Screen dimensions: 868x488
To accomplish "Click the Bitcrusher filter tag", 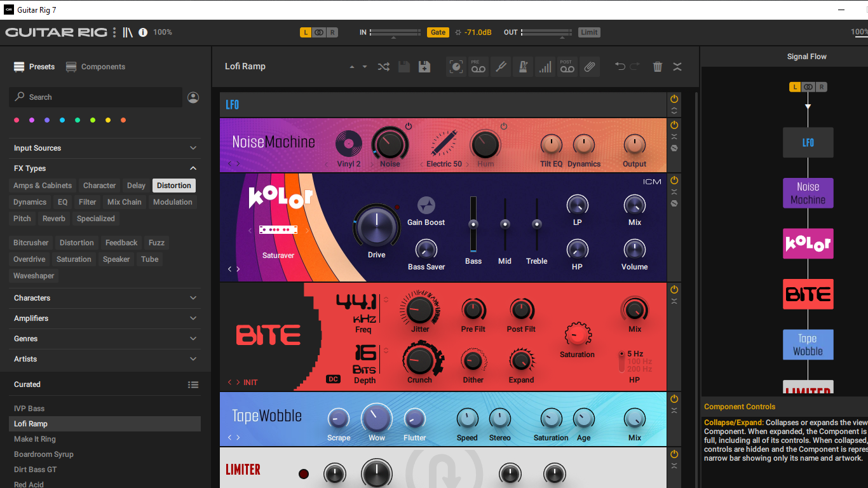I will pyautogui.click(x=31, y=243).
